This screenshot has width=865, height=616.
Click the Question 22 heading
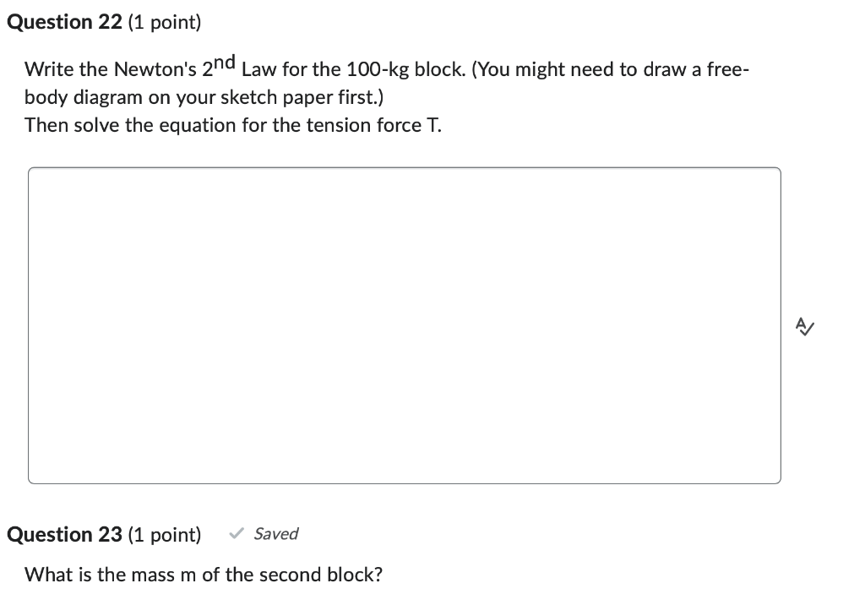click(63, 22)
